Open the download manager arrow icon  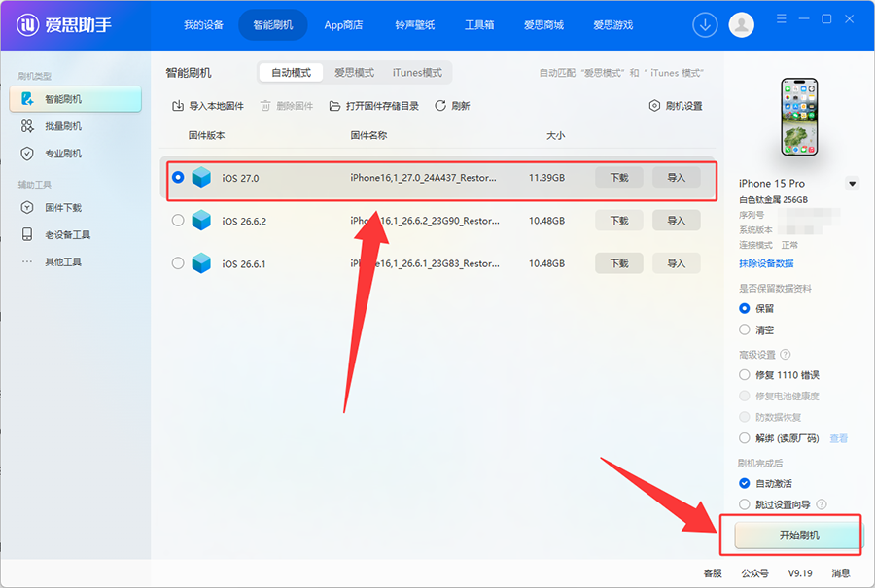coord(705,25)
